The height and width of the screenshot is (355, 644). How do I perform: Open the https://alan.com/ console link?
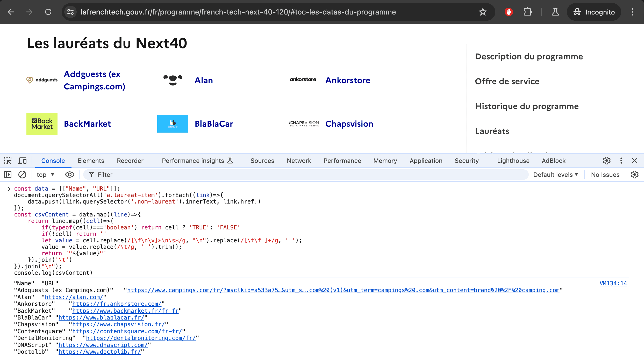(74, 297)
